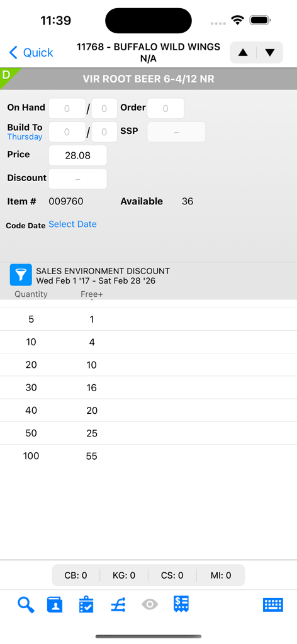Tap the SALES ENVIRONMENT DISCOUNT title
Screen dimensions: 297x644
(x=103, y=271)
